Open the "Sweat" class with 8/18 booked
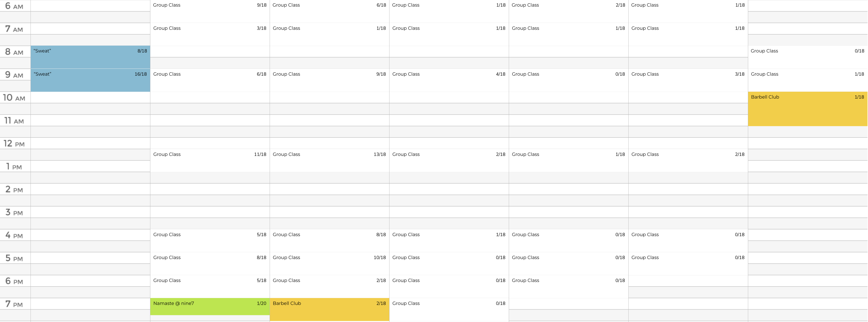The image size is (868, 322). tap(90, 57)
